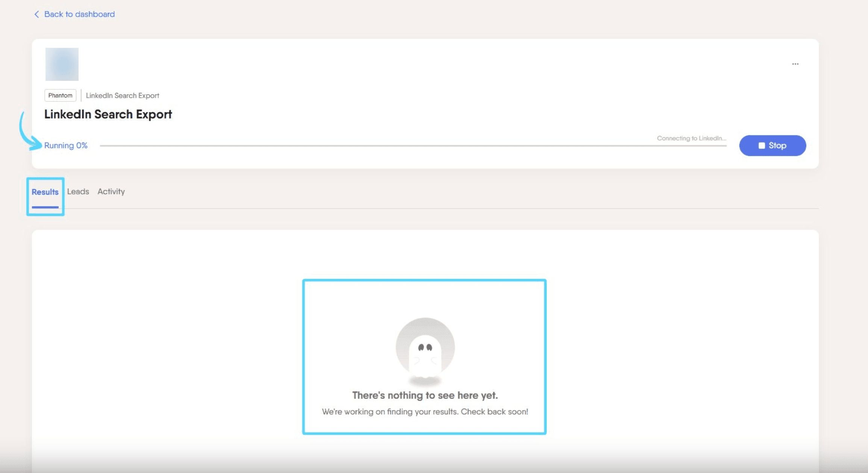Open the three-dots more options menu
This screenshot has width=868, height=473.
[x=795, y=64]
